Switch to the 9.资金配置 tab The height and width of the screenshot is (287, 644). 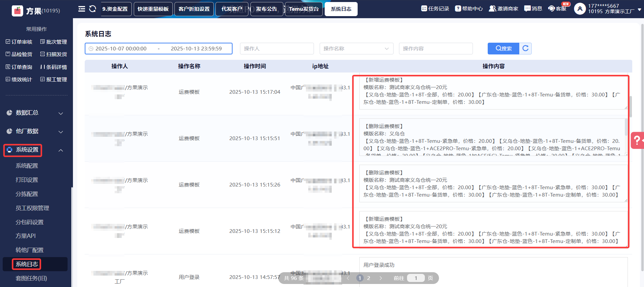point(115,9)
